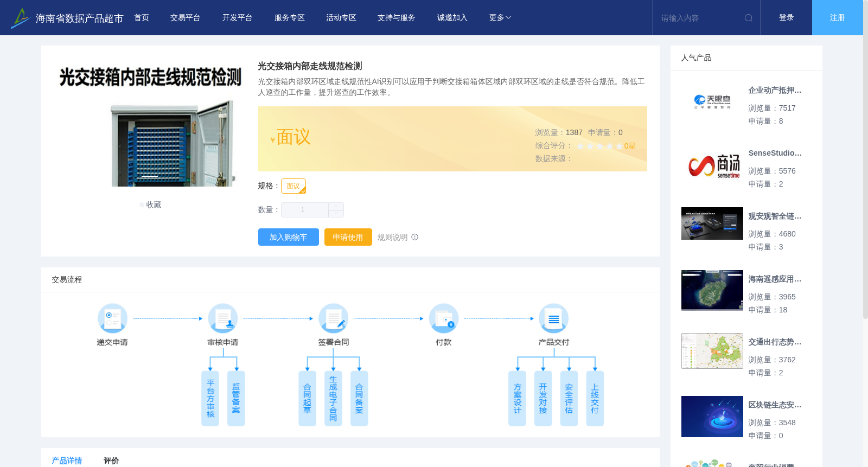The width and height of the screenshot is (868, 467).
Task: Open the 海南遥感应用 map thumbnail
Action: pos(712,290)
